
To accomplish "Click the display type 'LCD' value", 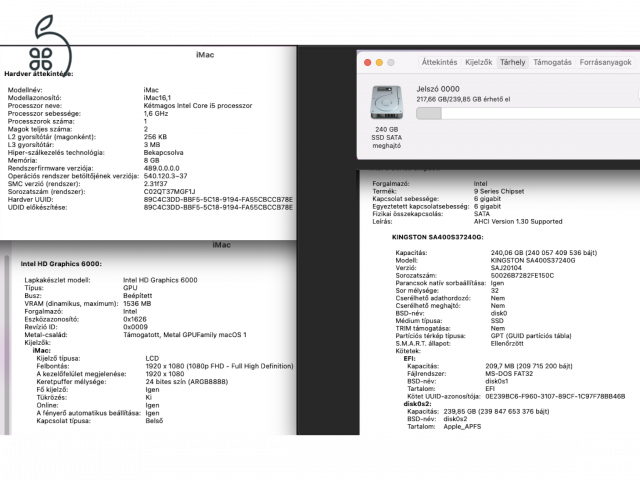I will pyautogui.click(x=152, y=358).
